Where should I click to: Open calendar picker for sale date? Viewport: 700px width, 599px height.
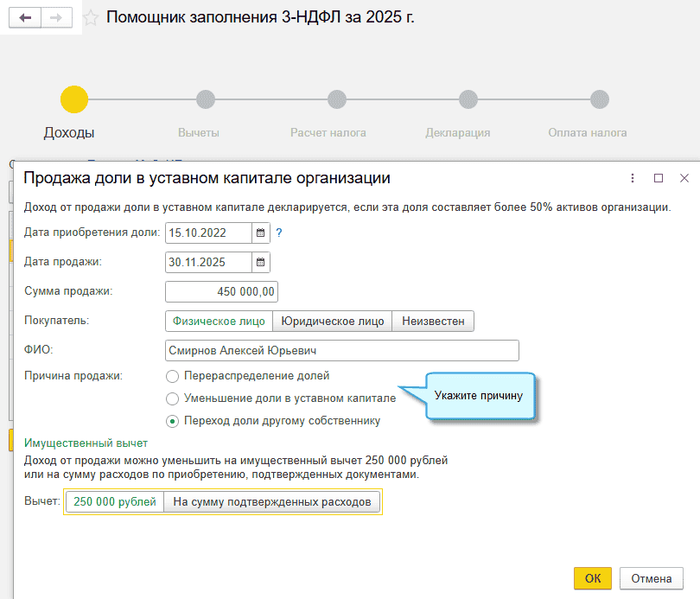click(260, 262)
